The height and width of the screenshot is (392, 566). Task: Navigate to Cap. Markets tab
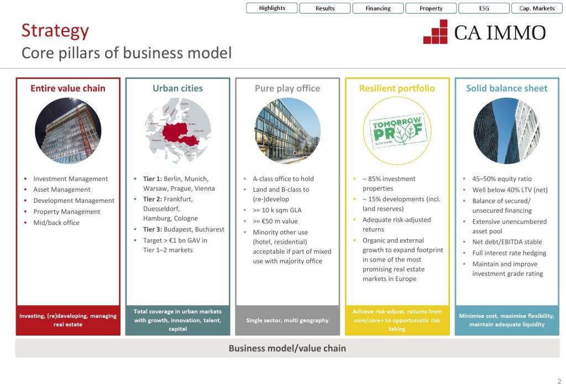pos(537,8)
